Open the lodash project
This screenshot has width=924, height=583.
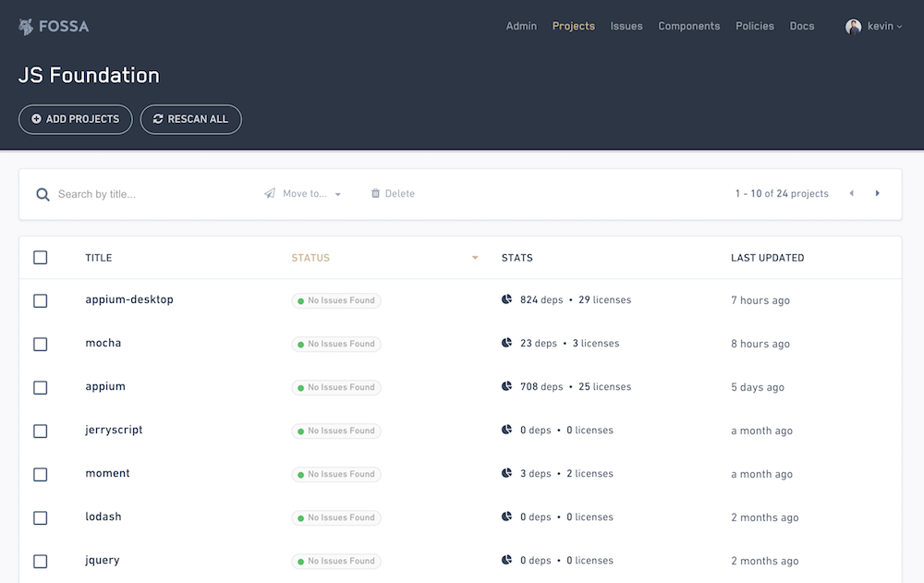pyautogui.click(x=103, y=517)
